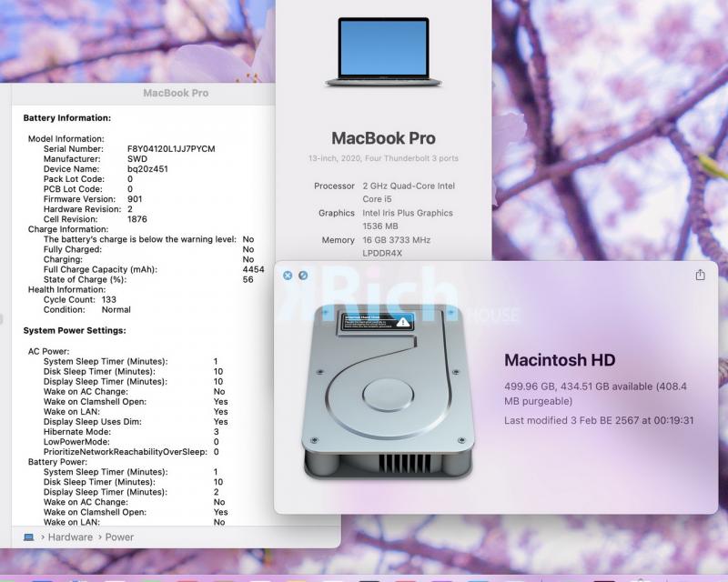Click the Manufacturer value SWD
728x582 pixels.
point(137,159)
